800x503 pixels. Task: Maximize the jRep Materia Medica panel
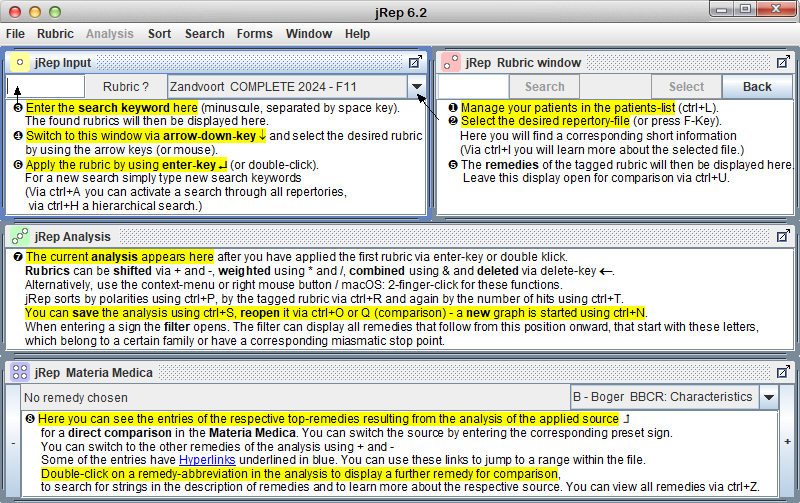pyautogui.click(x=783, y=372)
